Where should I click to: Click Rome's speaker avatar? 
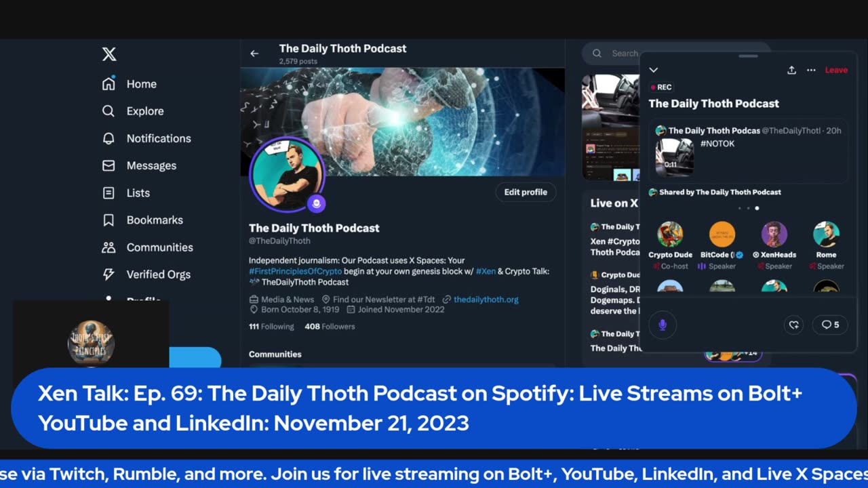pos(826,235)
